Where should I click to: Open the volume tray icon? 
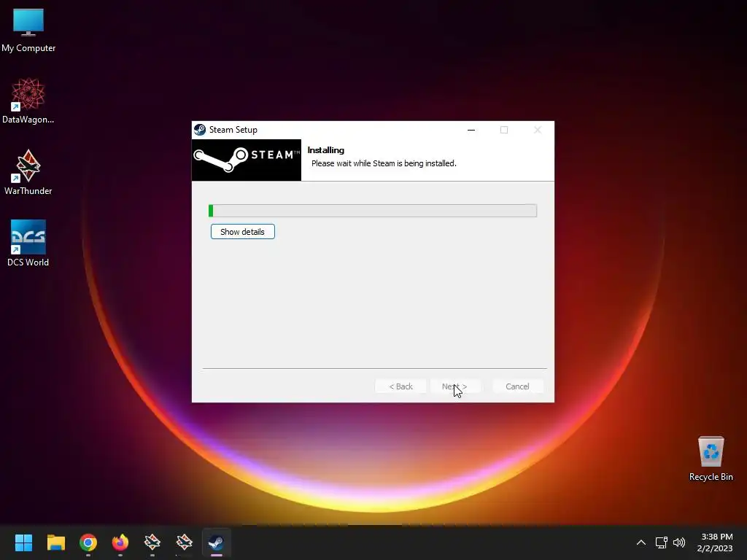coord(679,542)
